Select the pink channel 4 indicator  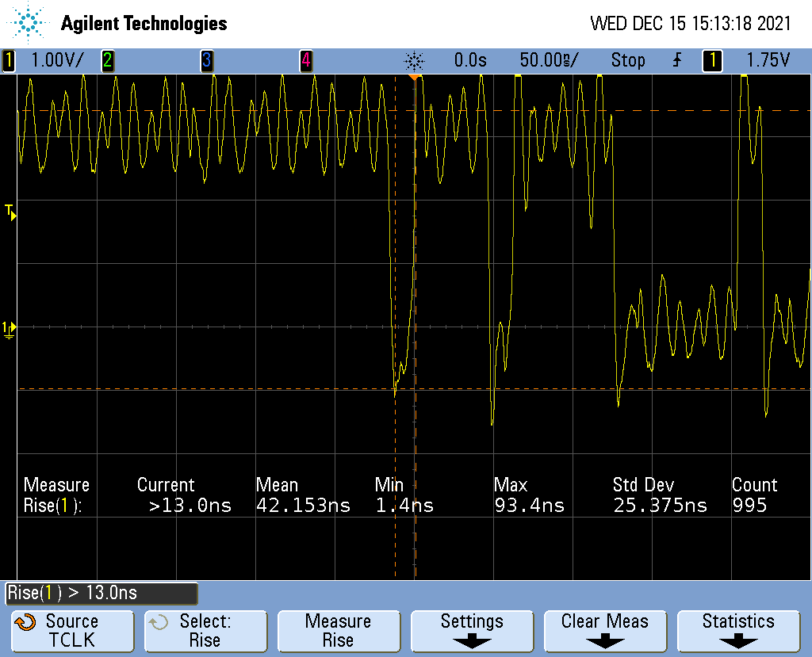click(305, 60)
